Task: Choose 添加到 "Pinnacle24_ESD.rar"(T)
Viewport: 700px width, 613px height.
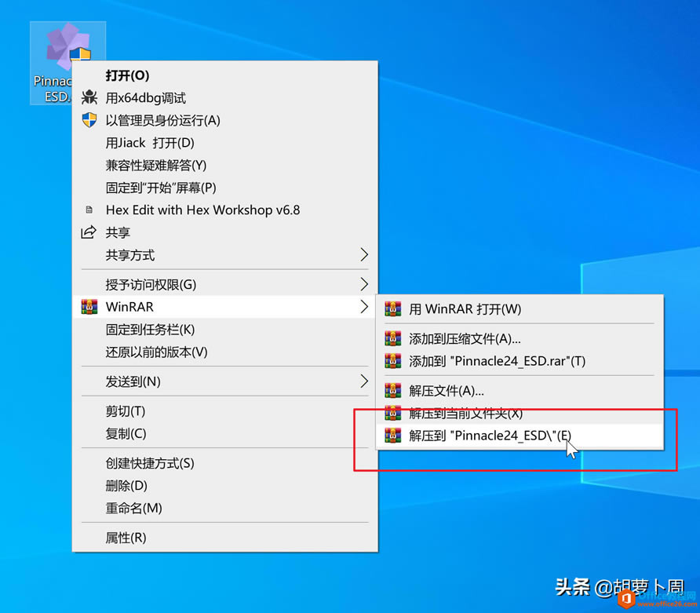Action: point(520,361)
